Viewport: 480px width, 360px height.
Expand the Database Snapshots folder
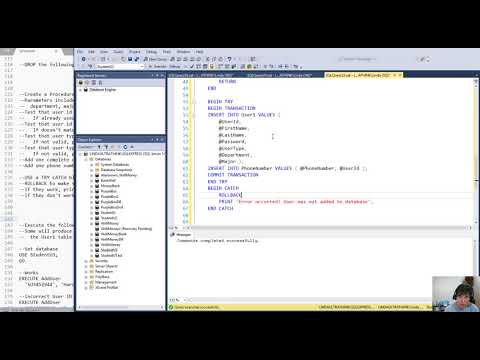pos(92,170)
